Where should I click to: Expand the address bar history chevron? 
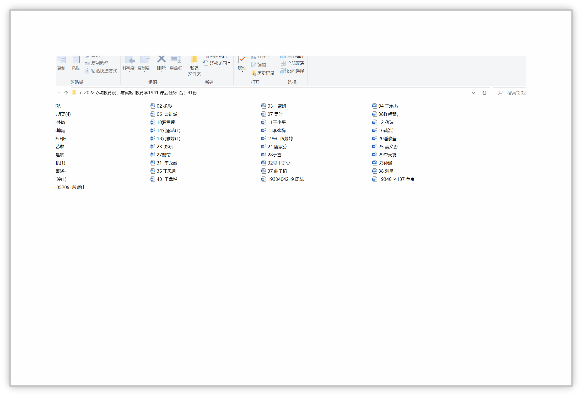[473, 93]
